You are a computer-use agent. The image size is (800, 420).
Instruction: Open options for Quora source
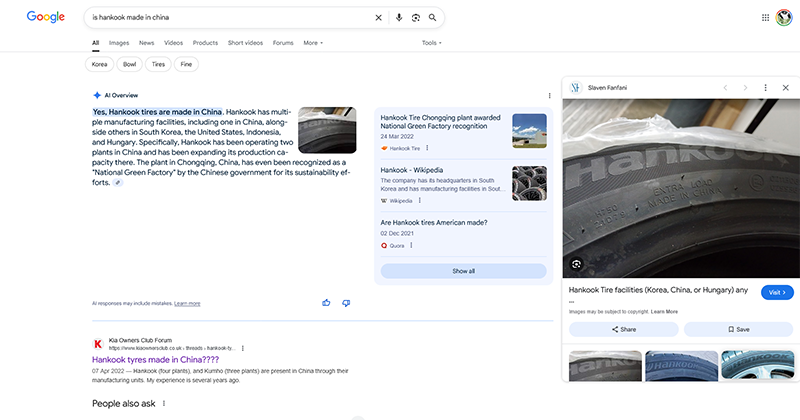411,245
